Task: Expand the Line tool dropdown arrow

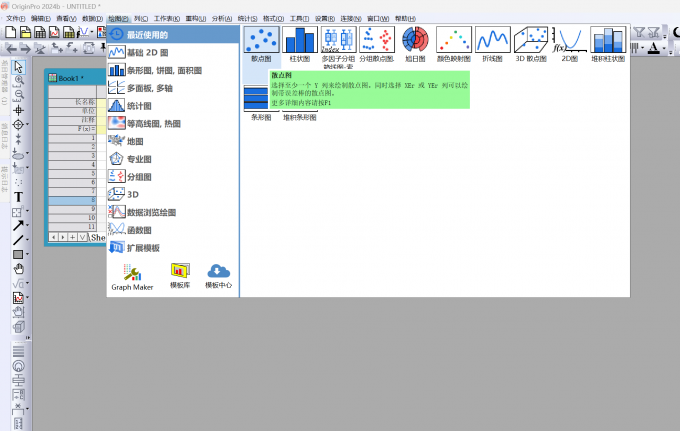Action: click(27, 239)
